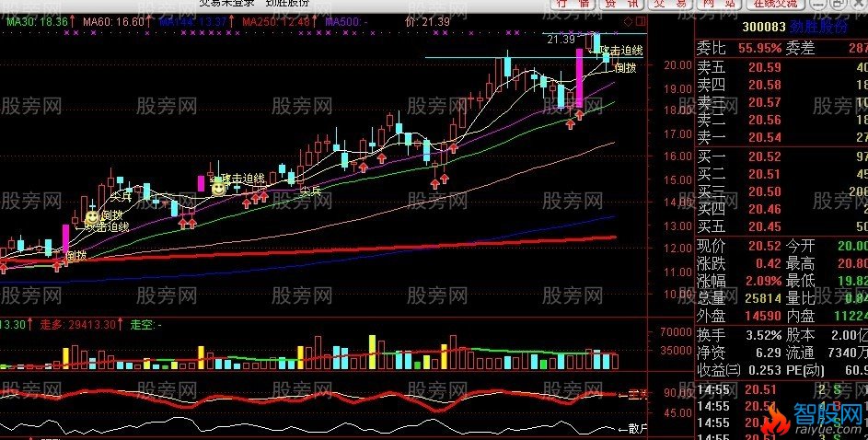Click 总量 value 25814
The image size is (868, 440).
pos(763,298)
